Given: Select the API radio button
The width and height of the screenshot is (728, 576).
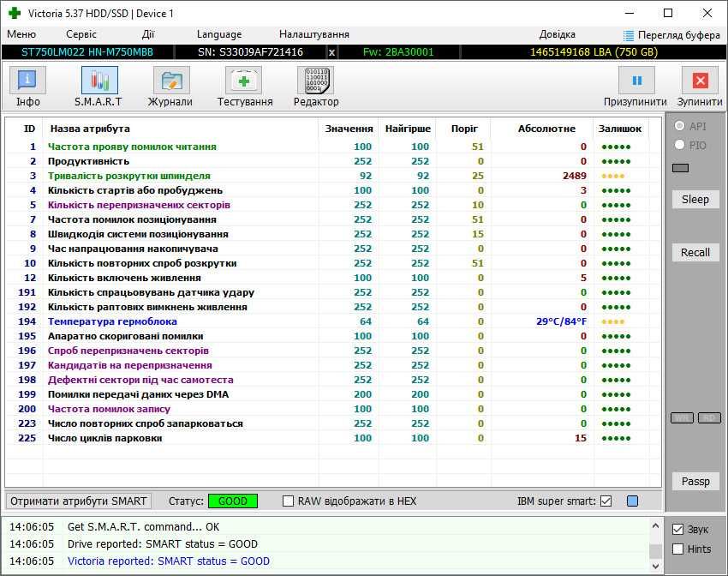Looking at the screenshot, I should point(679,126).
